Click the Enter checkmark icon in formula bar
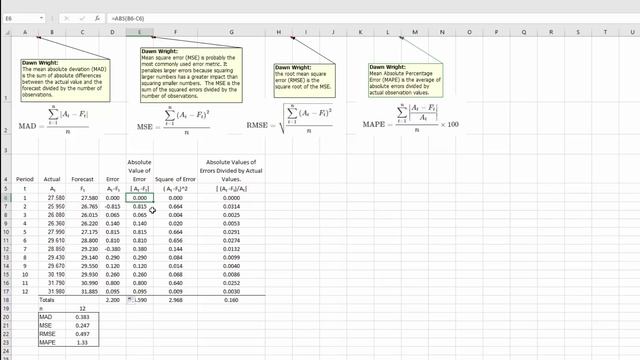The height and width of the screenshot is (360, 640). (x=82, y=18)
